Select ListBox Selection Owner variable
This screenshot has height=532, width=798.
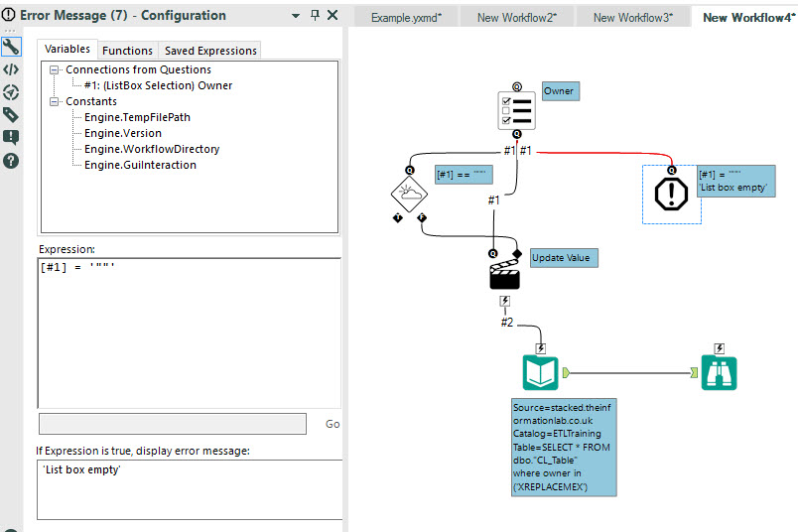tap(158, 85)
